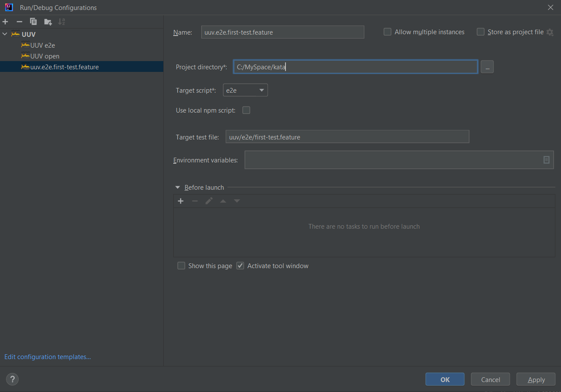Create a new configuration folder
561x392 pixels.
48,22
